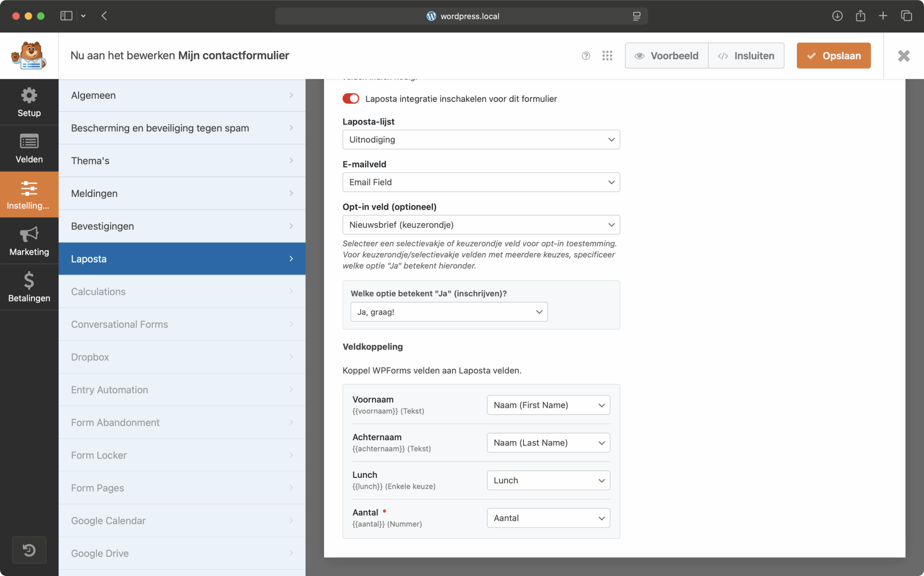
Task: Click the WPForms bear logo
Action: point(29,56)
